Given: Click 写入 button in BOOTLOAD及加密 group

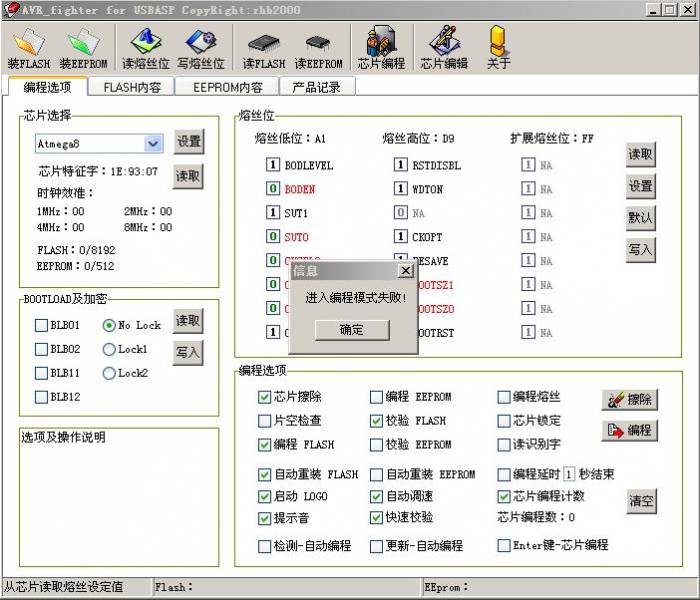Looking at the screenshot, I should [x=188, y=353].
